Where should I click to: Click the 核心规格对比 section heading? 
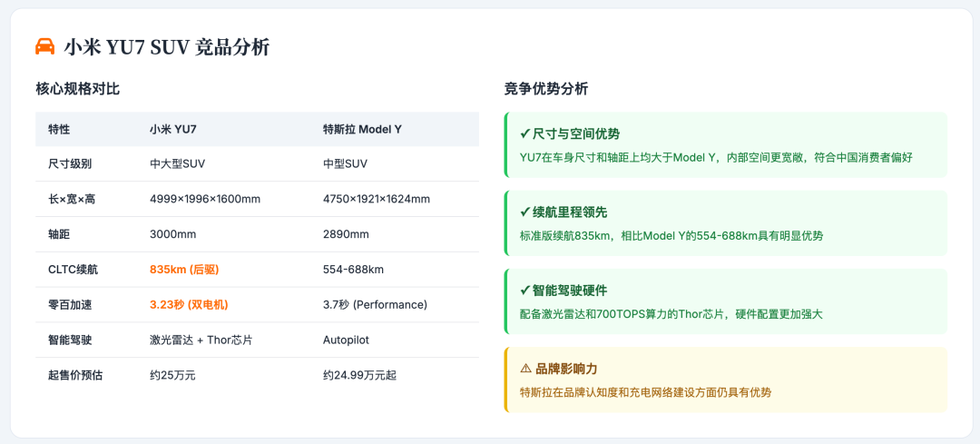77,89
